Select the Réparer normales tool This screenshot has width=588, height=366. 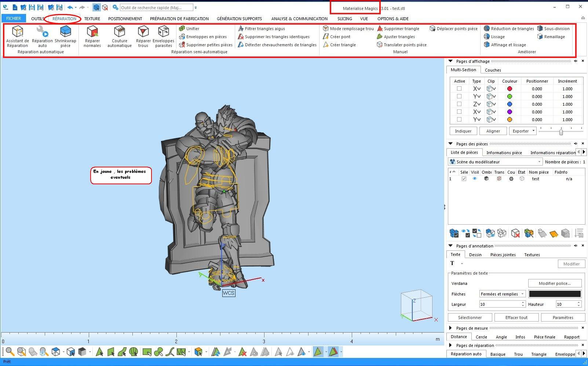pos(92,32)
